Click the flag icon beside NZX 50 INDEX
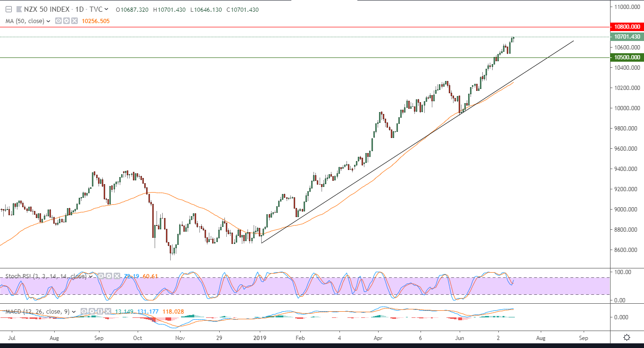This screenshot has height=348, width=644. pyautogui.click(x=18, y=9)
